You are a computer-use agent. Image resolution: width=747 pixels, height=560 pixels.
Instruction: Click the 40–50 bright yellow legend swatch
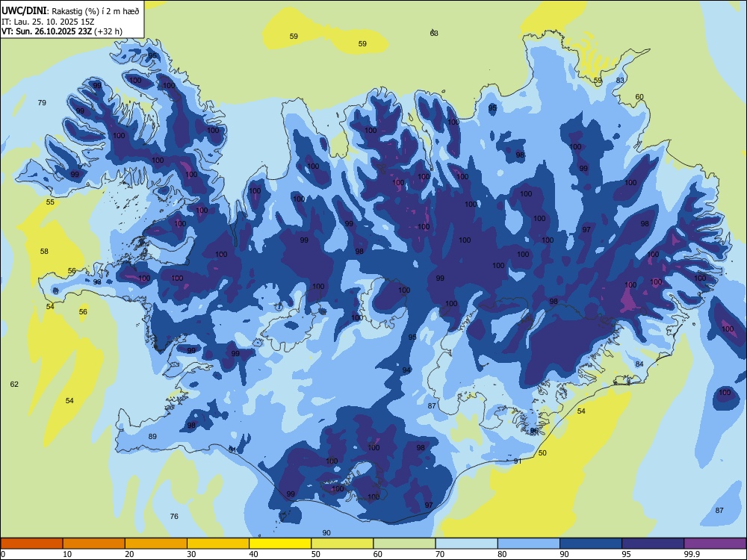[x=280, y=544]
